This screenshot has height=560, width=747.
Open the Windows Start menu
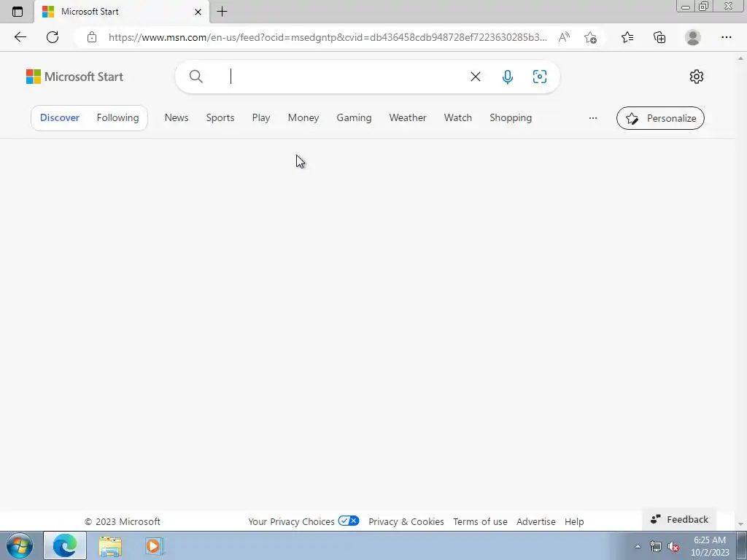coord(20,545)
